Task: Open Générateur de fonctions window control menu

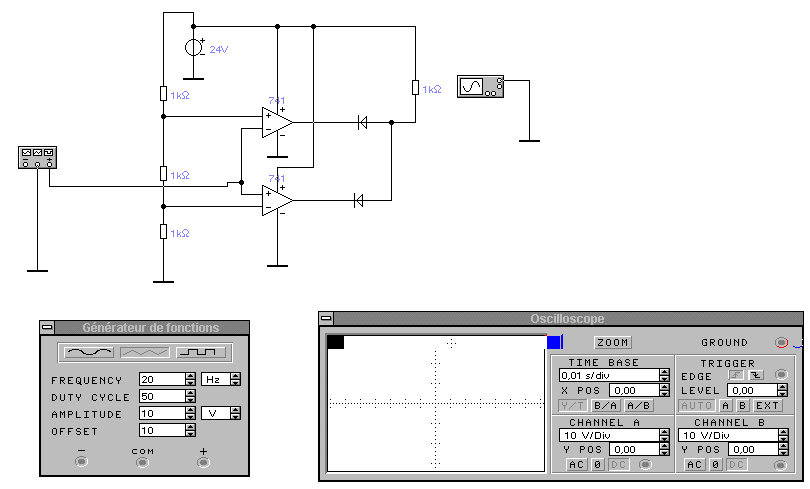Action: tap(47, 328)
